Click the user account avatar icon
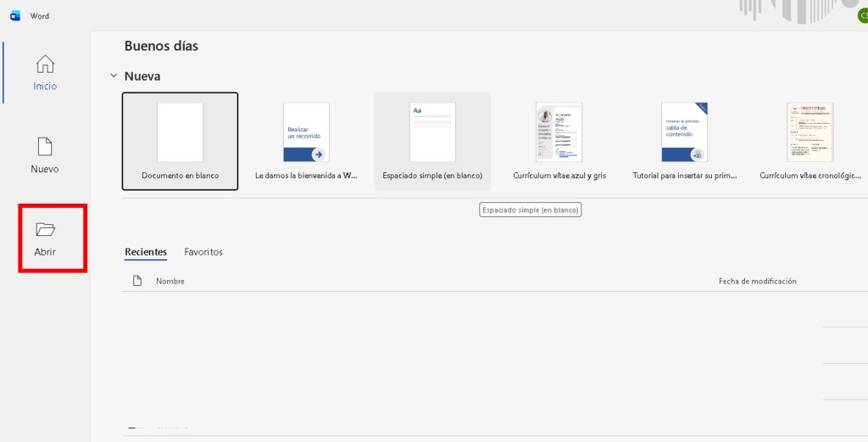The width and height of the screenshot is (868, 442). [862, 16]
